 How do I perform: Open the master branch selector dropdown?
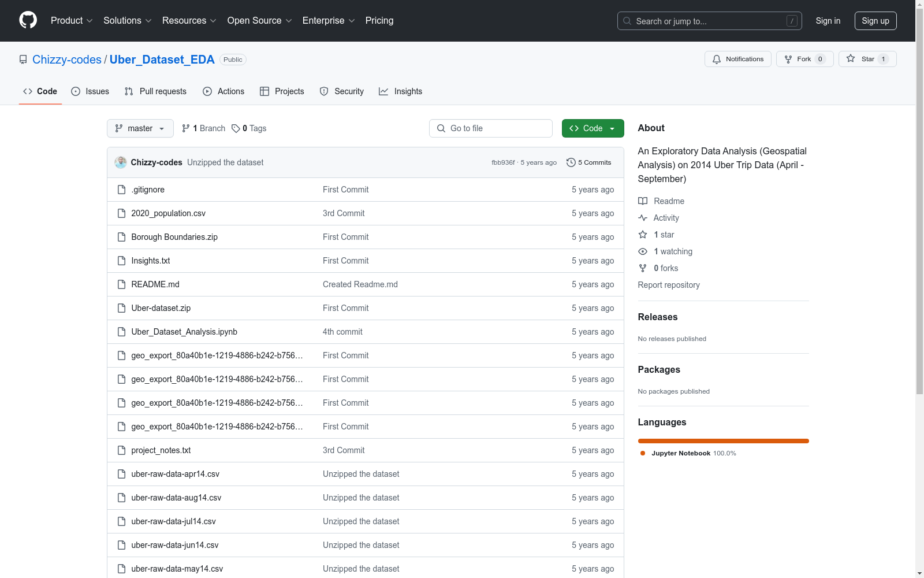pyautogui.click(x=140, y=128)
